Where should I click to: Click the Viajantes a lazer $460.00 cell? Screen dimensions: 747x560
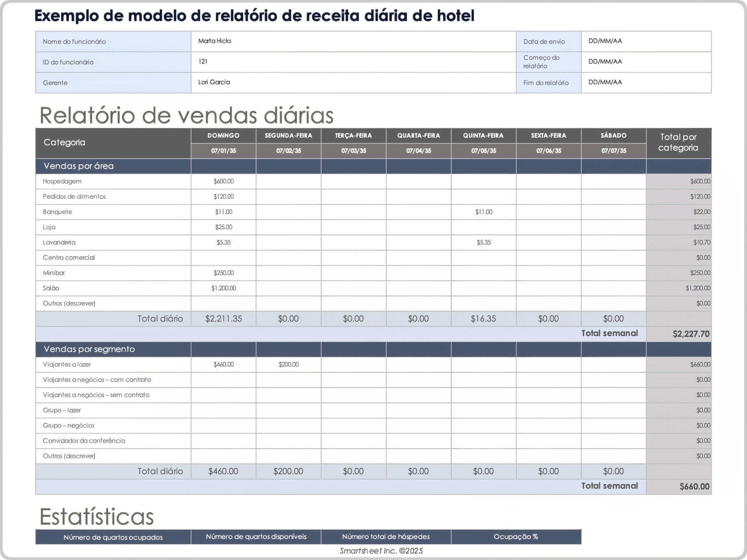pos(223,364)
